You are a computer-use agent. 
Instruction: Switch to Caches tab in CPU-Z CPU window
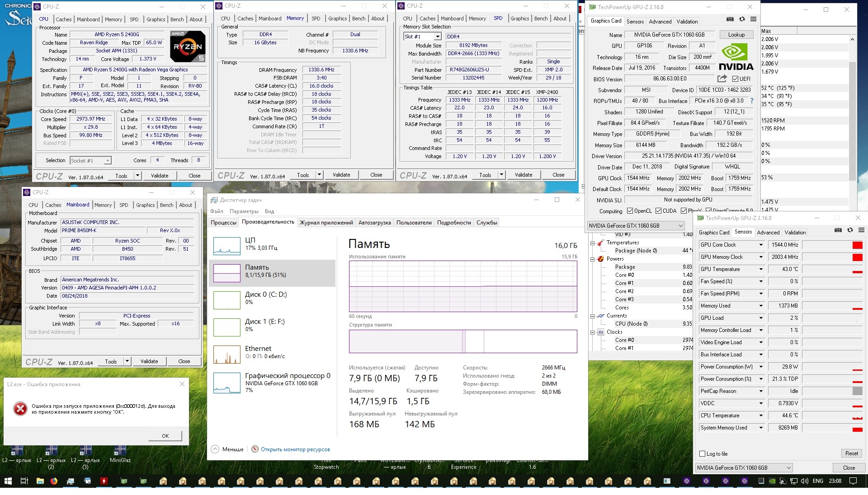63,19
